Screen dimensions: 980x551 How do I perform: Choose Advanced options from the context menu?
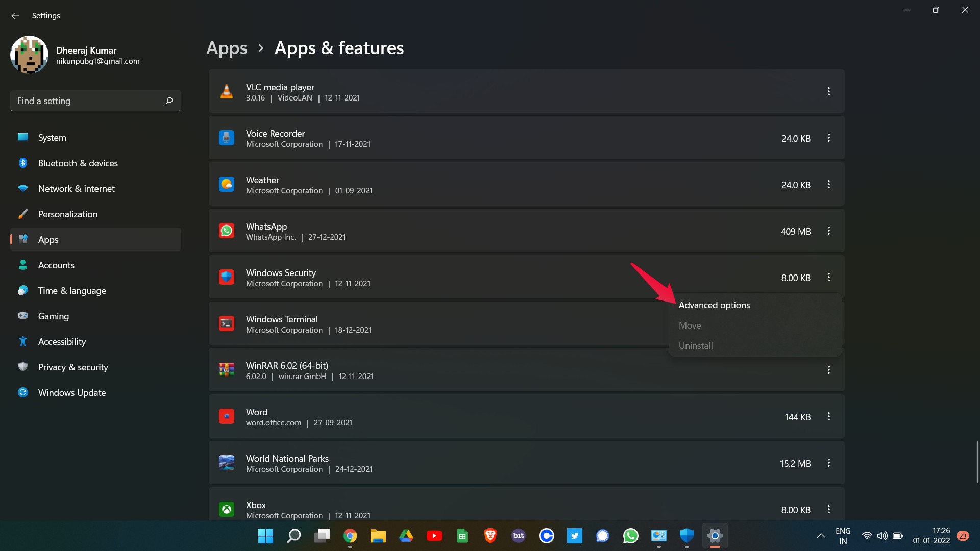point(755,305)
